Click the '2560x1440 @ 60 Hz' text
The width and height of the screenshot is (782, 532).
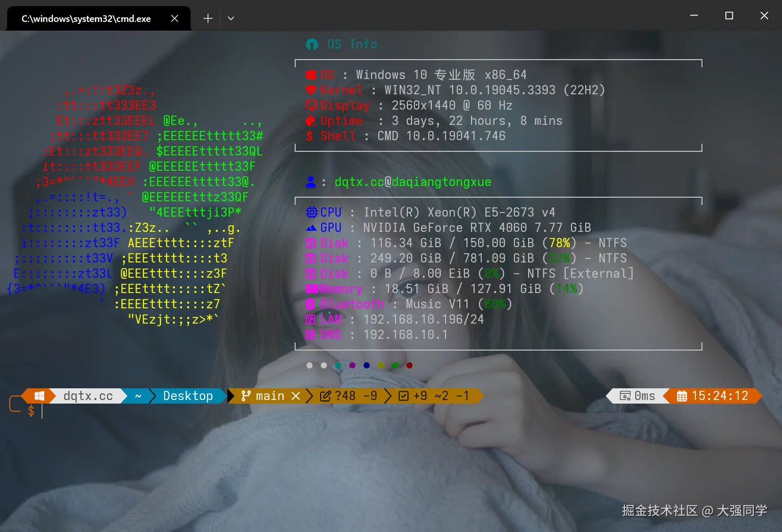[x=452, y=105]
